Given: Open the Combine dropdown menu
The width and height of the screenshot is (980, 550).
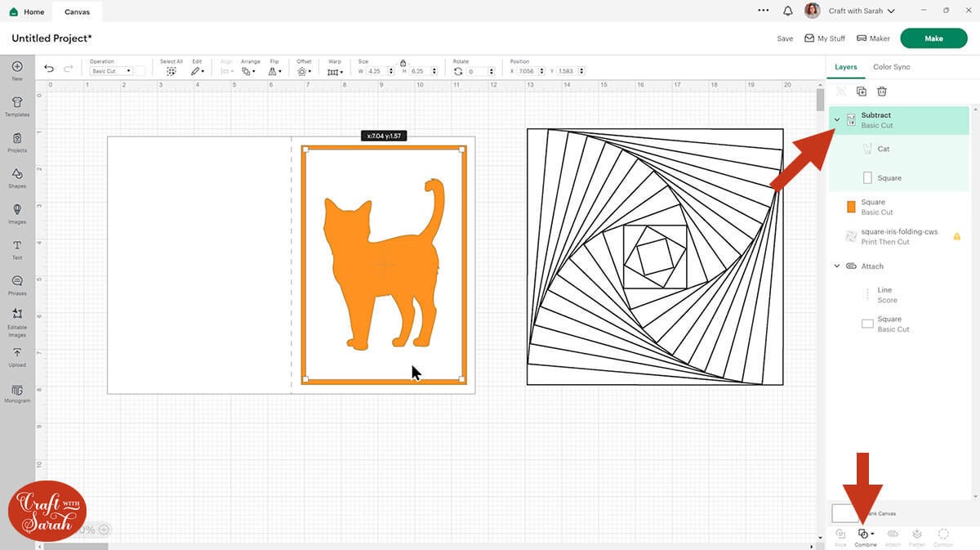Looking at the screenshot, I should point(866,534).
